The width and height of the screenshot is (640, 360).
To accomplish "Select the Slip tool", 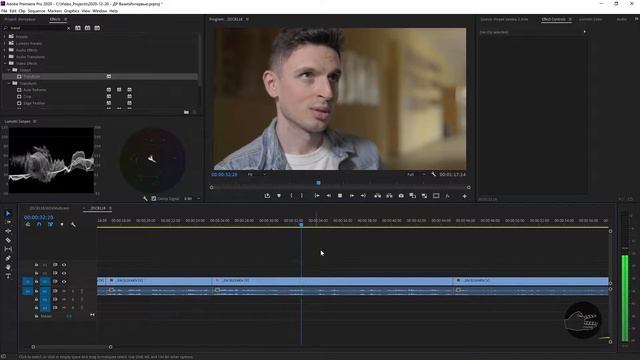I will [x=8, y=249].
